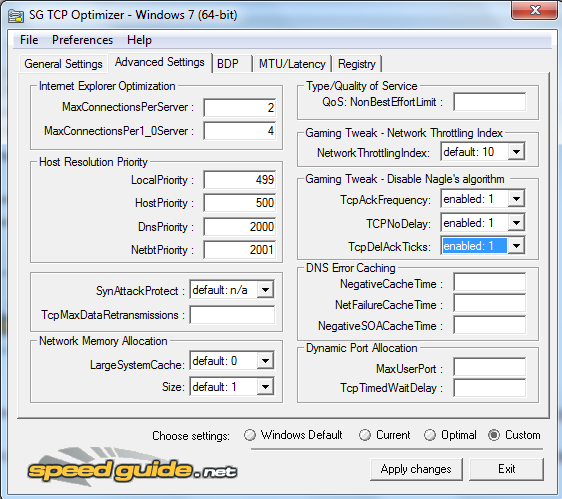The width and height of the screenshot is (562, 499).
Task: Click the MaxUserPort input field
Action: coord(490,367)
